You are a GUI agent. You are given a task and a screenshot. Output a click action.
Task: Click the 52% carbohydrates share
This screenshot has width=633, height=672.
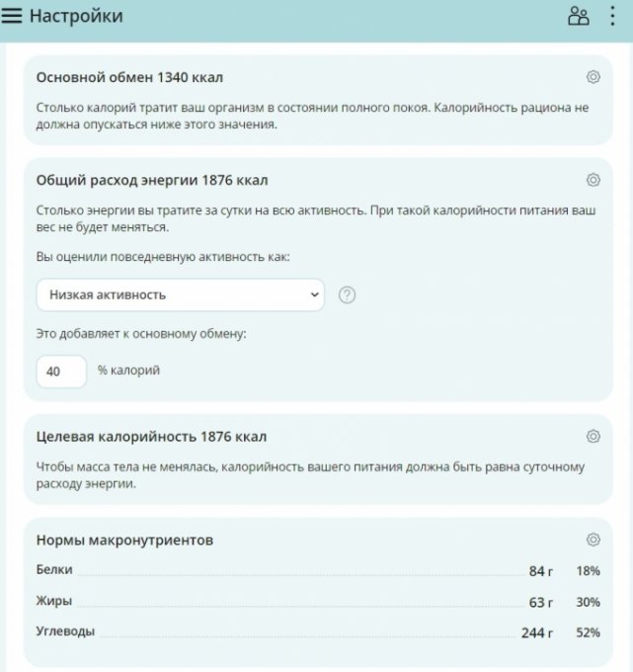(x=588, y=632)
